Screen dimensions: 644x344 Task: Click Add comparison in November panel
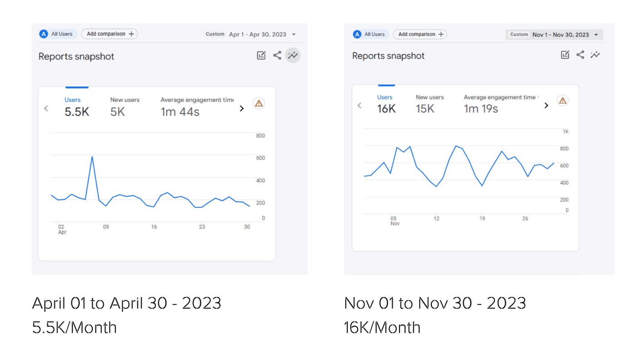click(x=420, y=34)
